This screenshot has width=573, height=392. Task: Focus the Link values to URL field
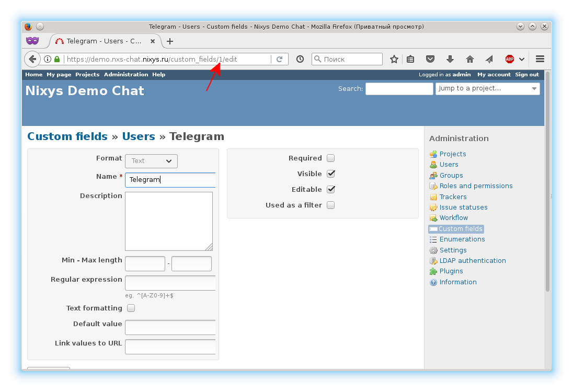170,347
